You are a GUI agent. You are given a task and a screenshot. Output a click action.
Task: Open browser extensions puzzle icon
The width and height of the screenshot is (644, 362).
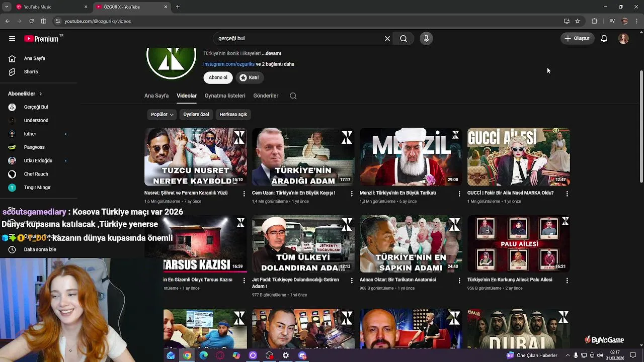[595, 21]
